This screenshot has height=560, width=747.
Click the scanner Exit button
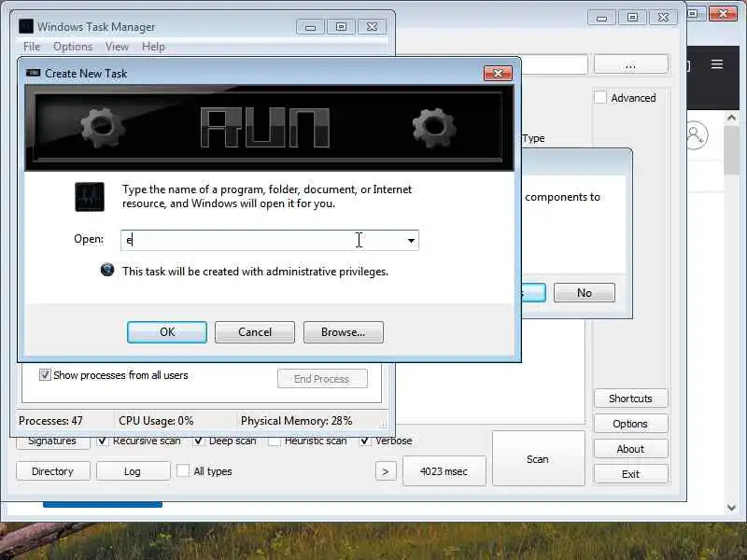coord(630,474)
